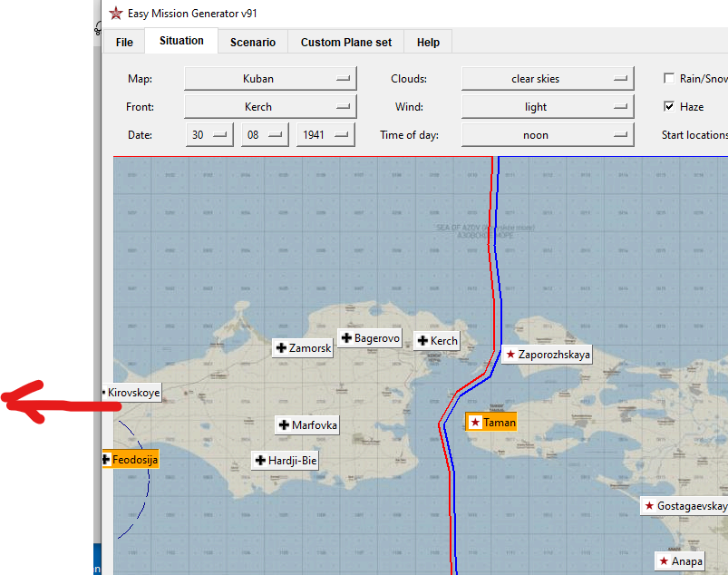Open the Clouds dropdown
This screenshot has width=728, height=575.
(x=547, y=79)
